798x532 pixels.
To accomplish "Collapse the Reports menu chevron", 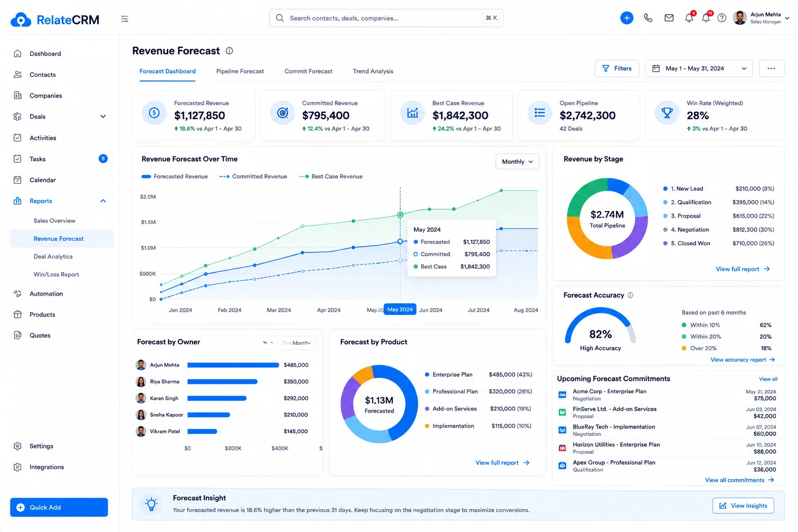I will 103,201.
